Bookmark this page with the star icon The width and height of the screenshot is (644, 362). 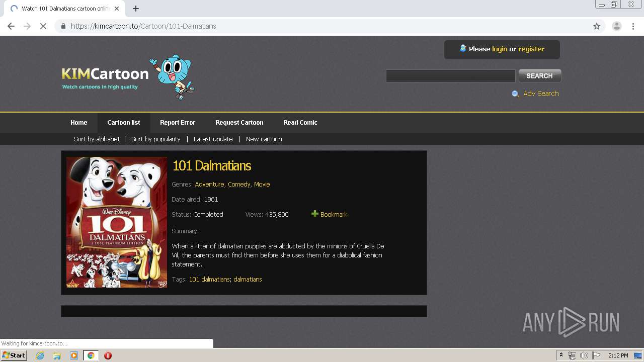click(597, 26)
